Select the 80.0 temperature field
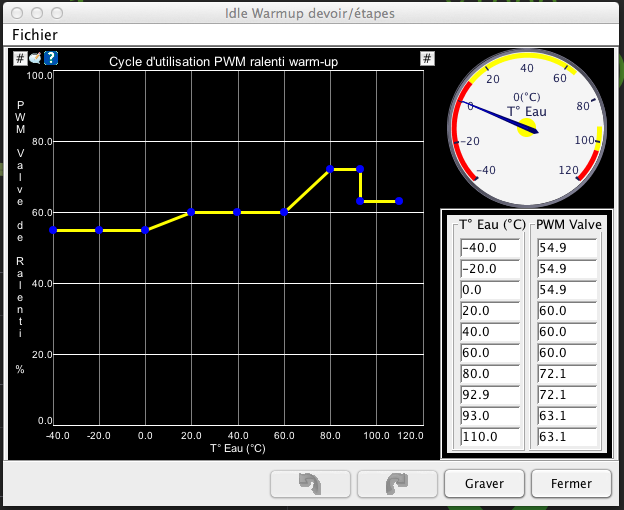 490,374
